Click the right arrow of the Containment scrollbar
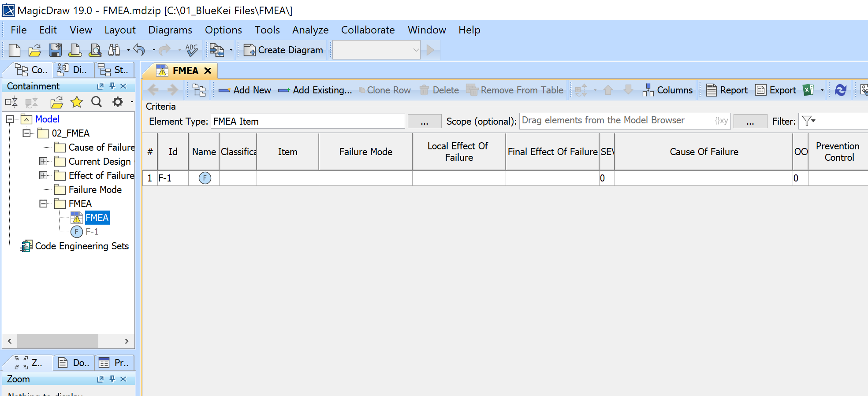This screenshot has width=868, height=396. pyautogui.click(x=127, y=341)
